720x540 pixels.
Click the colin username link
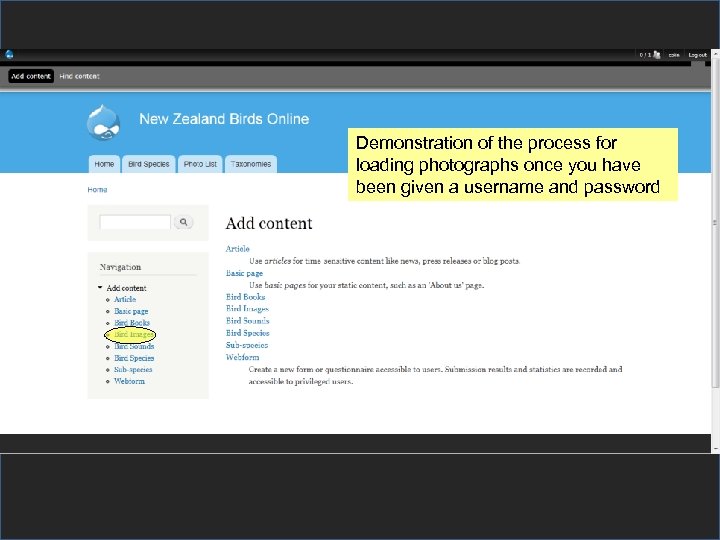click(x=674, y=55)
